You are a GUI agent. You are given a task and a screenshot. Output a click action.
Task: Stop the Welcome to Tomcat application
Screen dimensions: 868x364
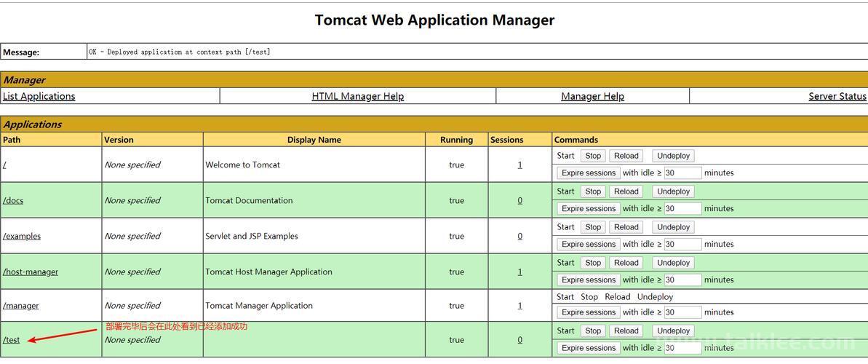pos(593,157)
